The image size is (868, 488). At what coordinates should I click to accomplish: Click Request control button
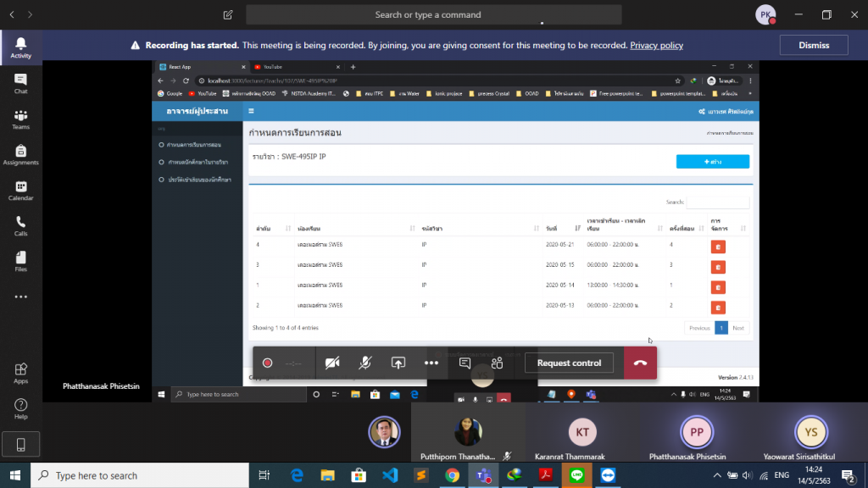pos(569,363)
